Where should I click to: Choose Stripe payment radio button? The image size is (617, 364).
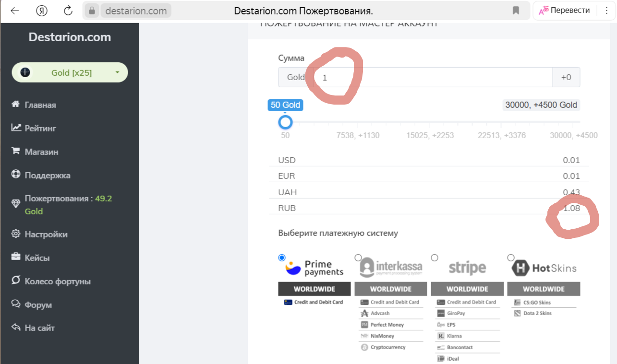435,258
